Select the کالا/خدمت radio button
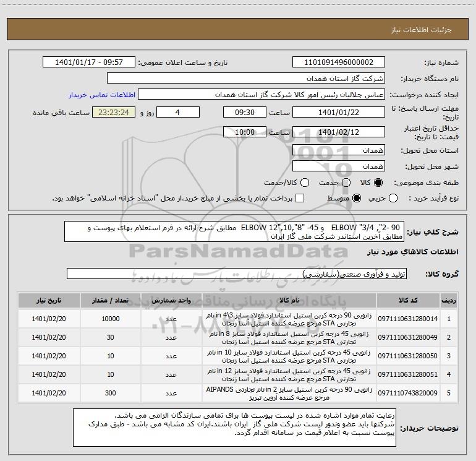 point(305,183)
